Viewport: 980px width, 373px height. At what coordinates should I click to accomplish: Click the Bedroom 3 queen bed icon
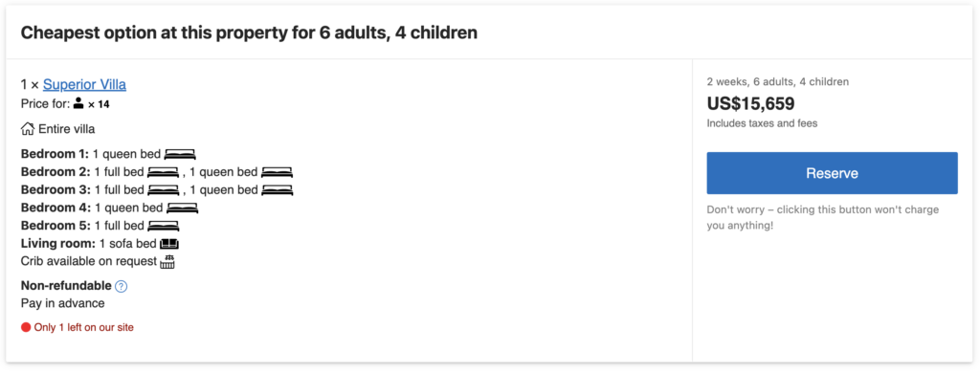pos(277,190)
